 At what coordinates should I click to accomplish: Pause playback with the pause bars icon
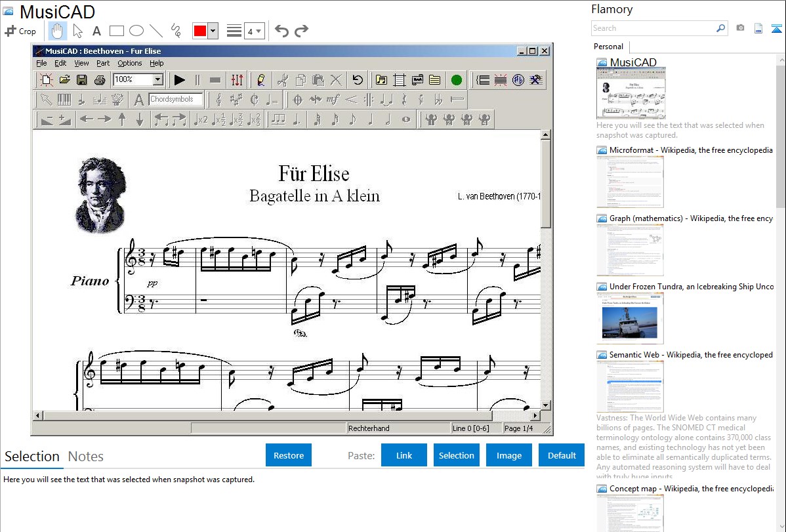click(197, 80)
